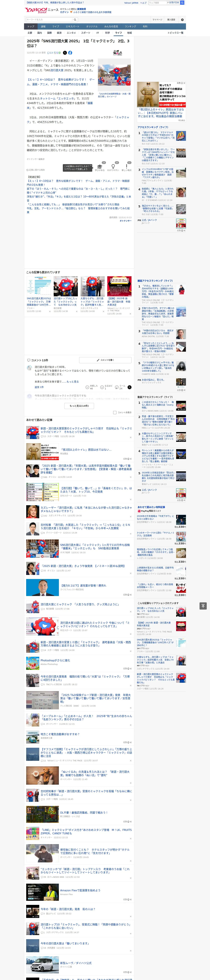
Task: Open the article comment count icon (13)
Action: [50, 53]
